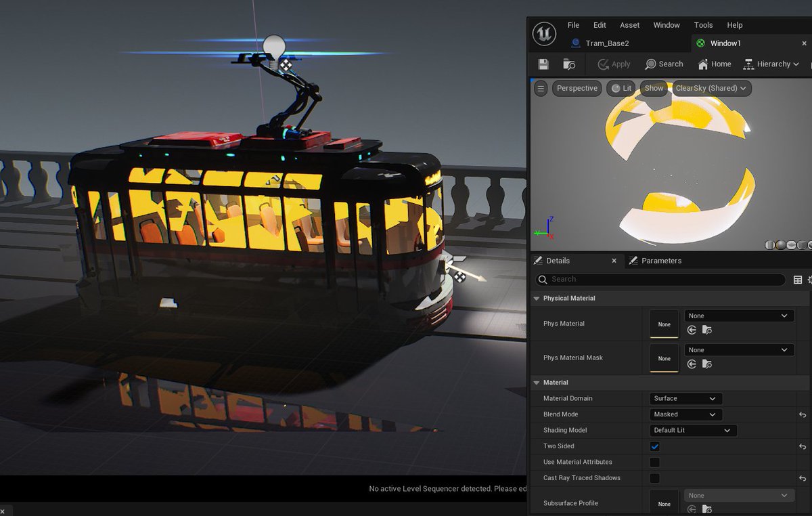The image size is (812, 516).
Task: Enable the Cast Ray Traced Shadows checkbox
Action: tap(654, 478)
